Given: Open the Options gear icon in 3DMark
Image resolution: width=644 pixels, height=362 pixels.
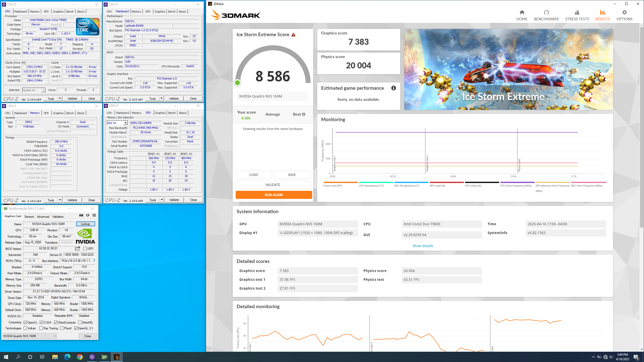Looking at the screenshot, I should pyautogui.click(x=624, y=12).
